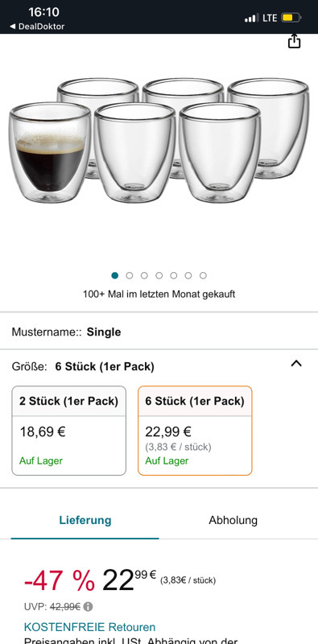Open the KOSTENFREIE Retouren link

pos(89,627)
